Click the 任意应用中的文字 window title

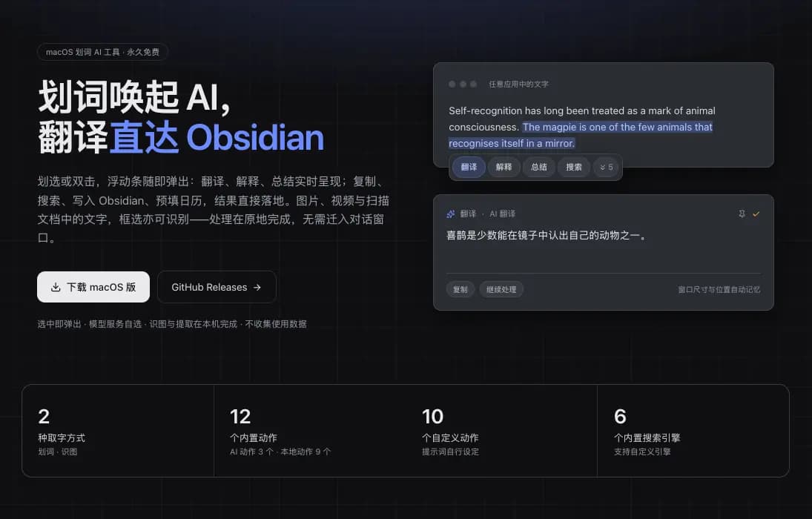[x=518, y=84]
